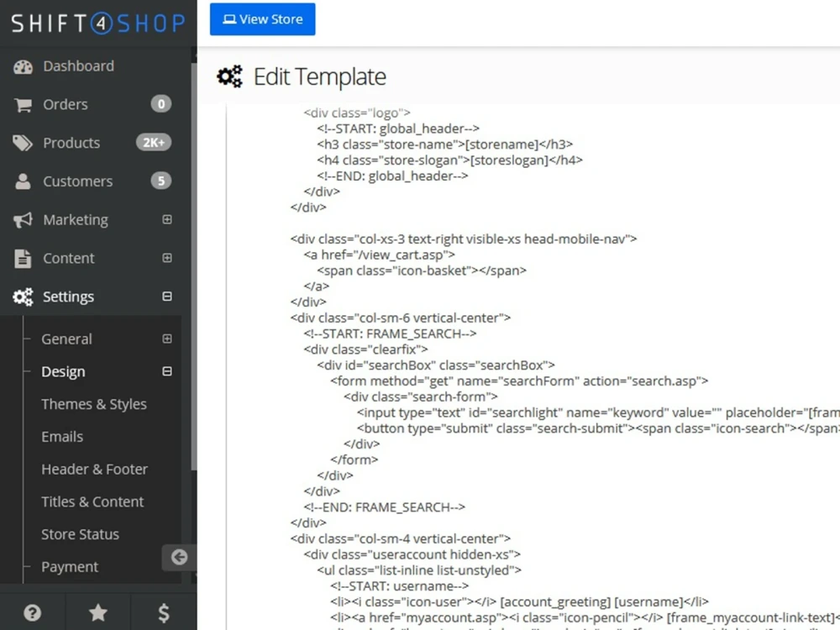840x630 pixels.
Task: Click the sidebar vertical scrollbar
Action: tap(193, 265)
